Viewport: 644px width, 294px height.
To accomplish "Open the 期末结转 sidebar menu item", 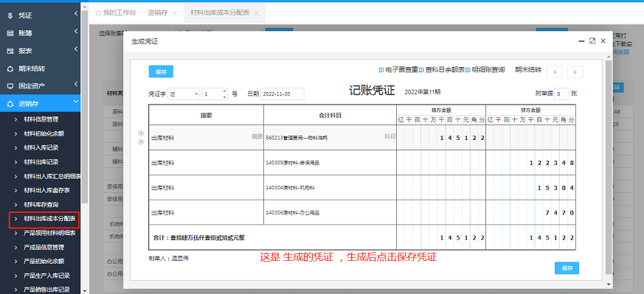I will 41,69.
